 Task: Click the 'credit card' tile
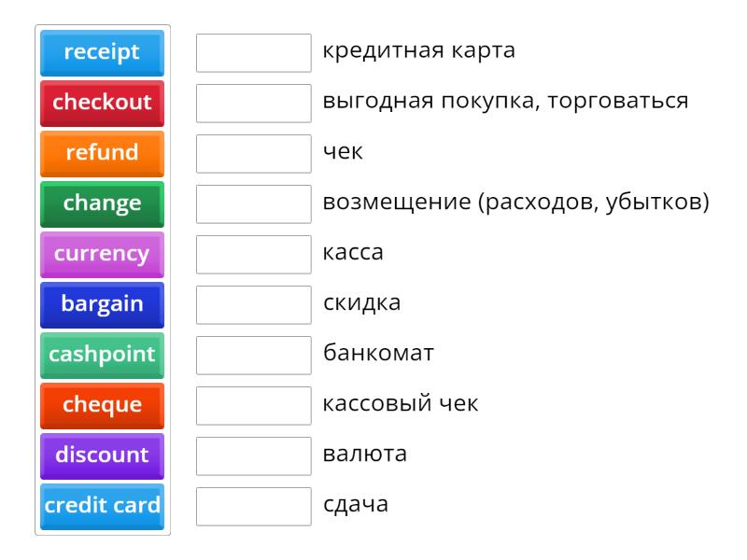tap(102, 506)
